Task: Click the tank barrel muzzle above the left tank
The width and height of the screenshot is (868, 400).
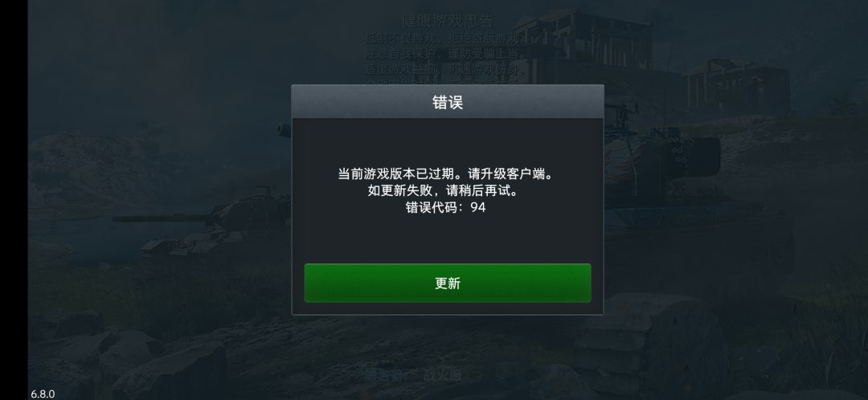Action: coord(284,130)
